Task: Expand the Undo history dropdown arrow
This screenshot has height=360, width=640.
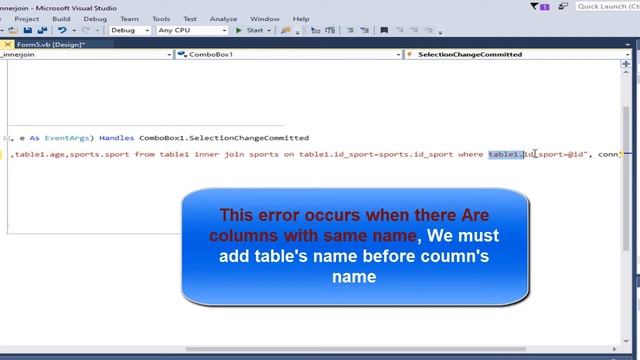Action: pyautogui.click(x=74, y=31)
